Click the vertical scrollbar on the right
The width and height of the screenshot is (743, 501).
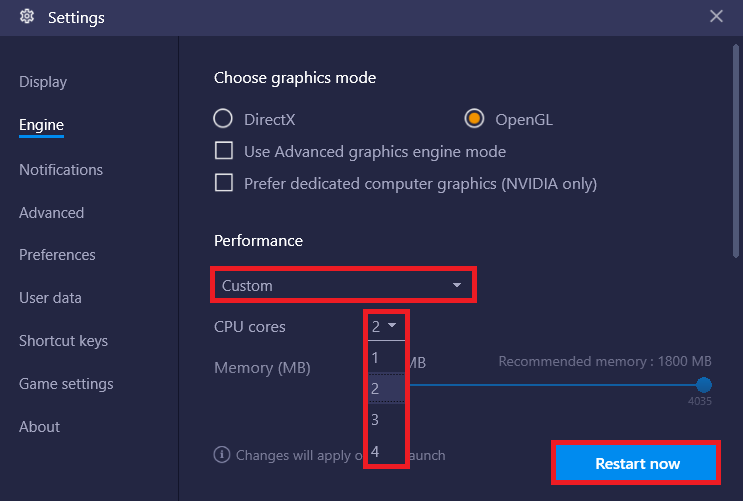click(x=735, y=151)
